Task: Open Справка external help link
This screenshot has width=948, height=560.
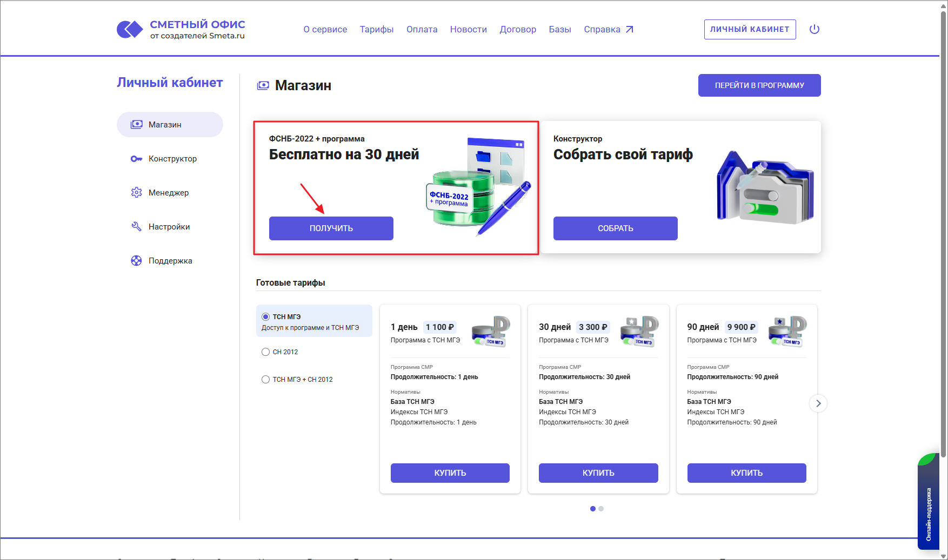Action: [x=608, y=29]
